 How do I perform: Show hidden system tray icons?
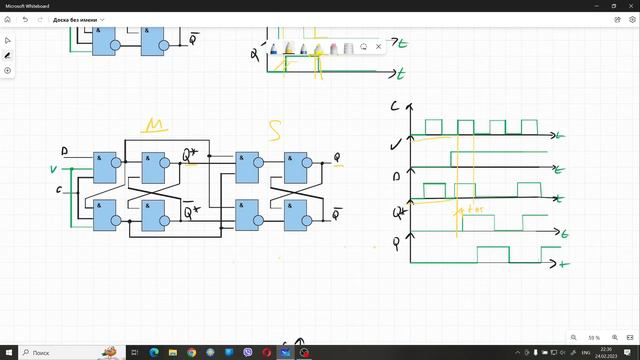coord(518,352)
